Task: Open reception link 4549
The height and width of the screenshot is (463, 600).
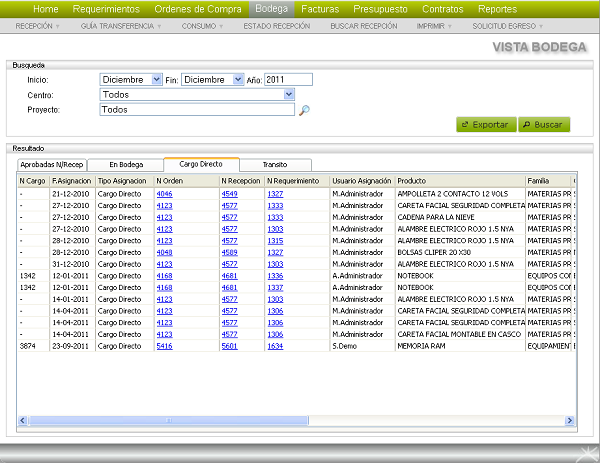Action: click(x=230, y=194)
